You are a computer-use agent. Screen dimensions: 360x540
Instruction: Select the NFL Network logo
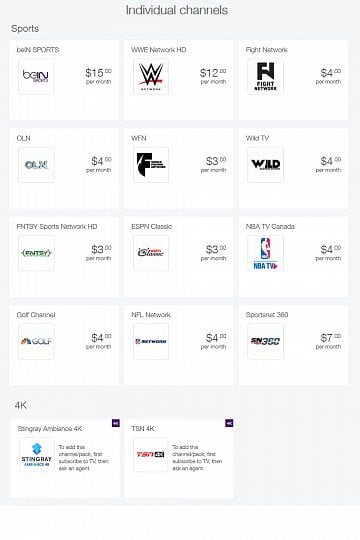point(151,341)
